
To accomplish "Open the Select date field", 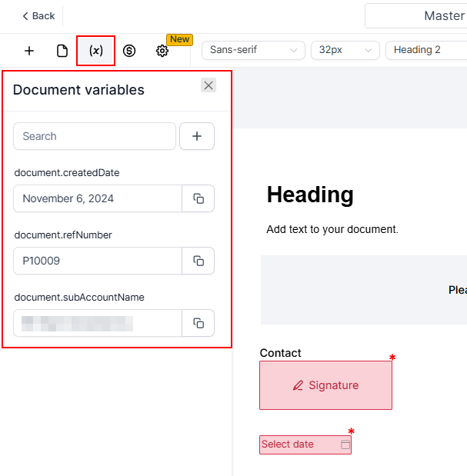I will click(299, 444).
